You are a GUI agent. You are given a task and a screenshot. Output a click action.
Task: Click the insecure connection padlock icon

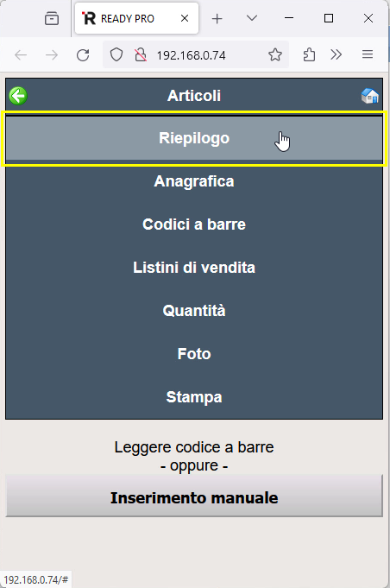pyautogui.click(x=141, y=55)
